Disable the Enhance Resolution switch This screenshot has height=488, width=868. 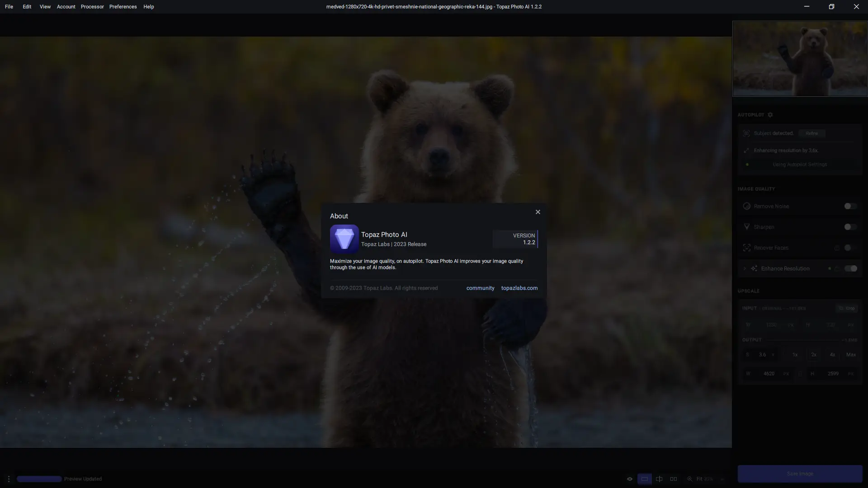click(x=850, y=268)
